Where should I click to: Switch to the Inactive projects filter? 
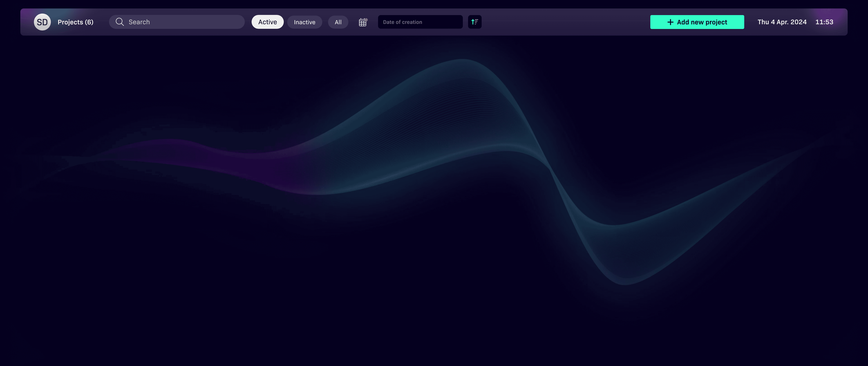tap(304, 22)
